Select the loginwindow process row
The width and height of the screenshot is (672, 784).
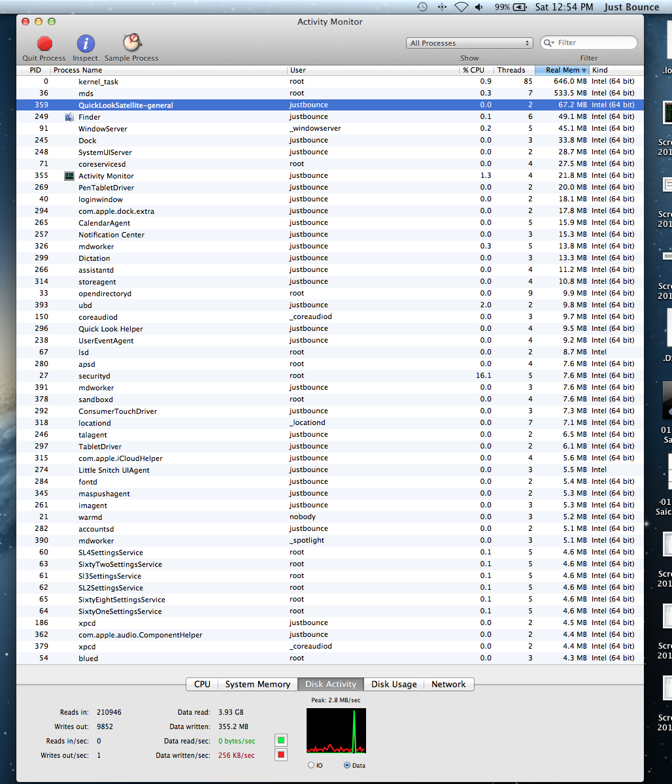(x=330, y=199)
